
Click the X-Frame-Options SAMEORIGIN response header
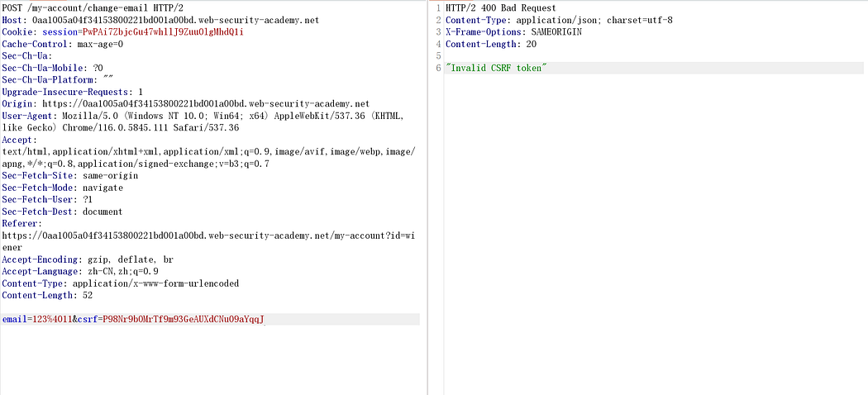pyautogui.click(x=513, y=32)
